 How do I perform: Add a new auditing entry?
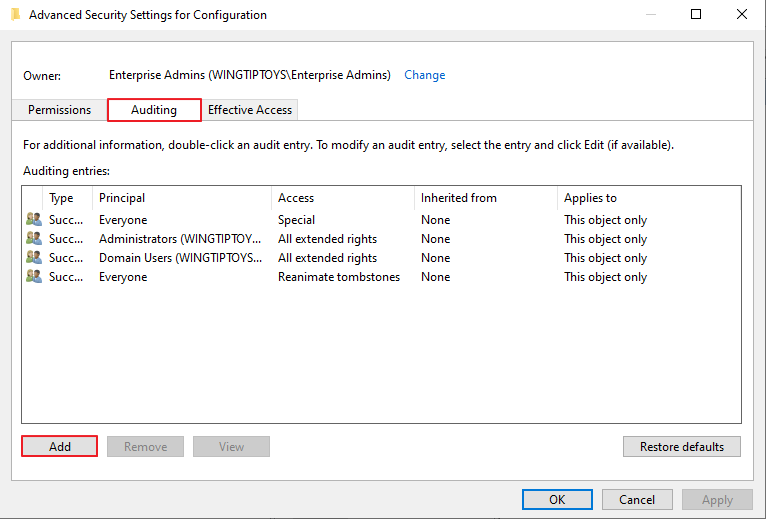pyautogui.click(x=60, y=446)
